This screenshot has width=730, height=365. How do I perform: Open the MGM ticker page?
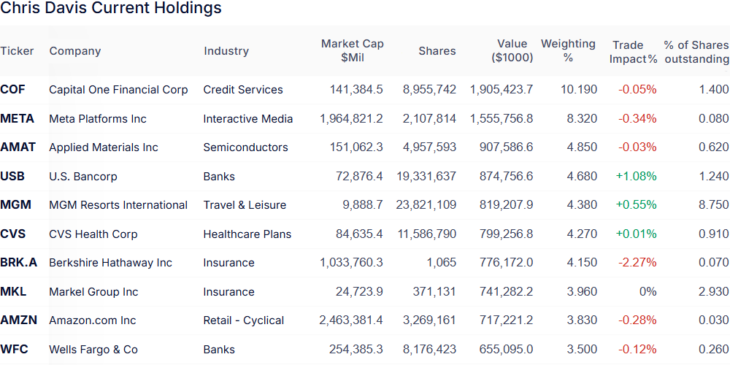(x=15, y=205)
